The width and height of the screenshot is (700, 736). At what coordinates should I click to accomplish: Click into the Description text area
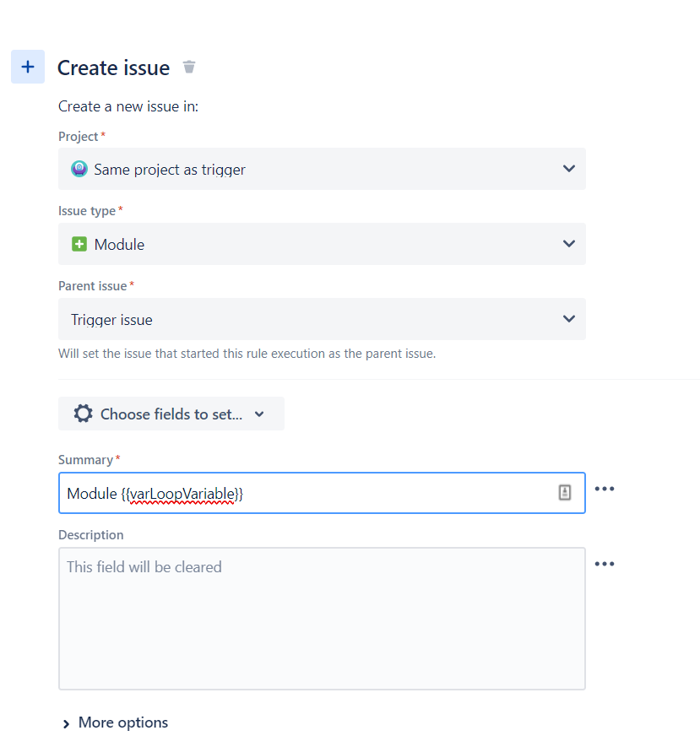[322, 619]
